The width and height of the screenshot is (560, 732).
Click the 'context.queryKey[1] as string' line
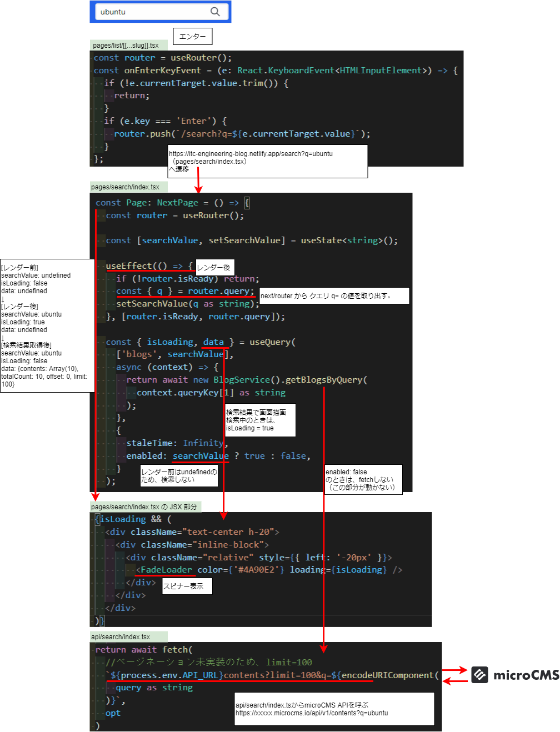click(211, 393)
